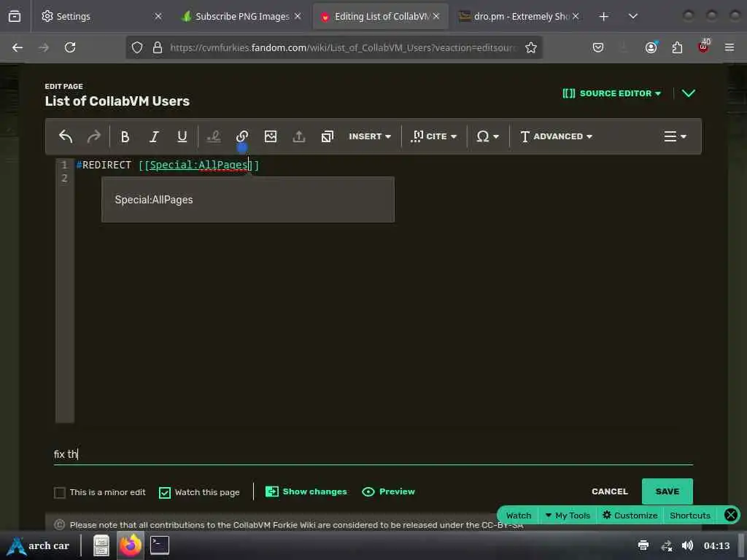
Task: Uncheck Watch this page
Action: point(165,492)
